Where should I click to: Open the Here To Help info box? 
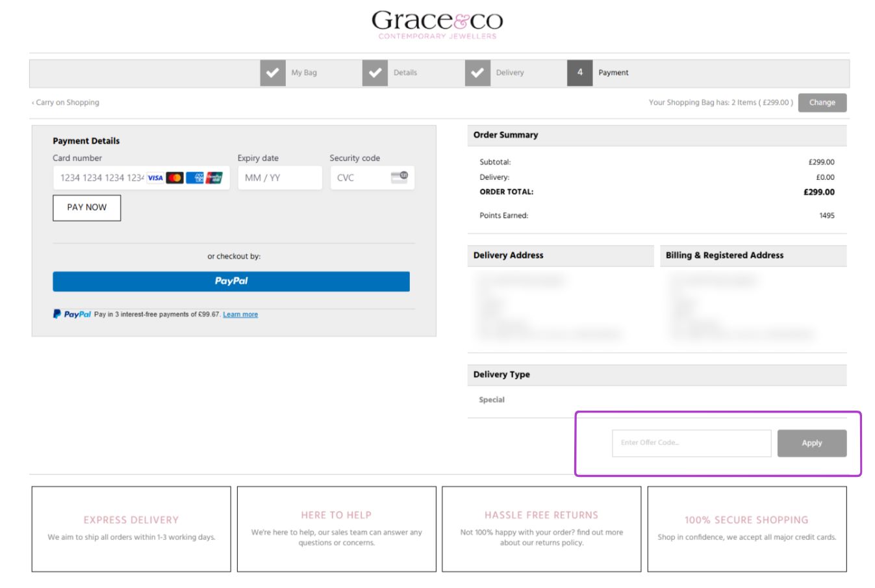coord(336,529)
